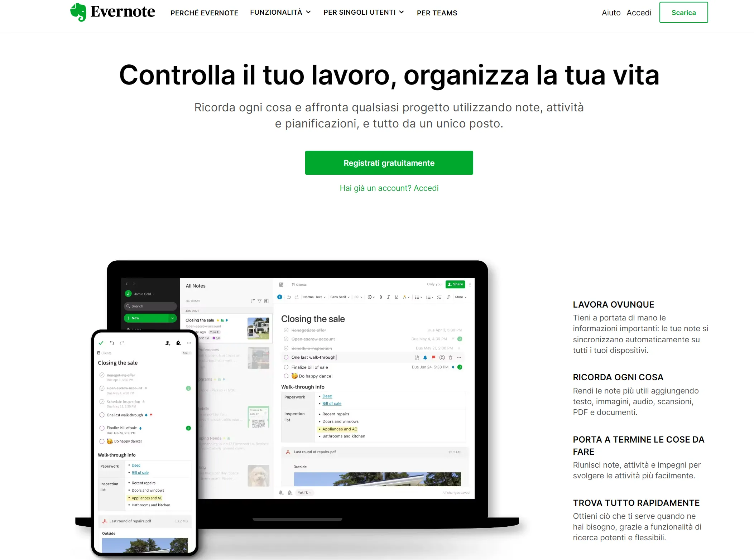The height and width of the screenshot is (560, 754).
Task: Click the Scarica download button top right
Action: 683,12
